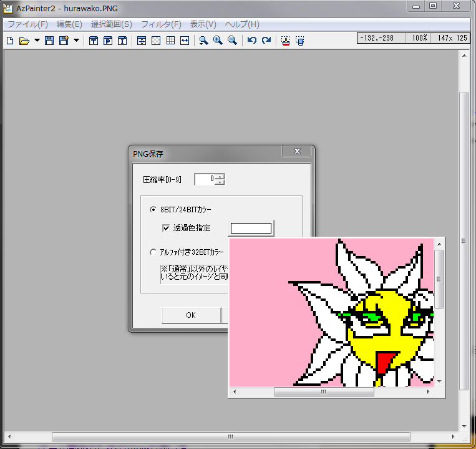The image size is (476, 449).
Task: Select the zoom in magnifier icon
Action: 218,41
